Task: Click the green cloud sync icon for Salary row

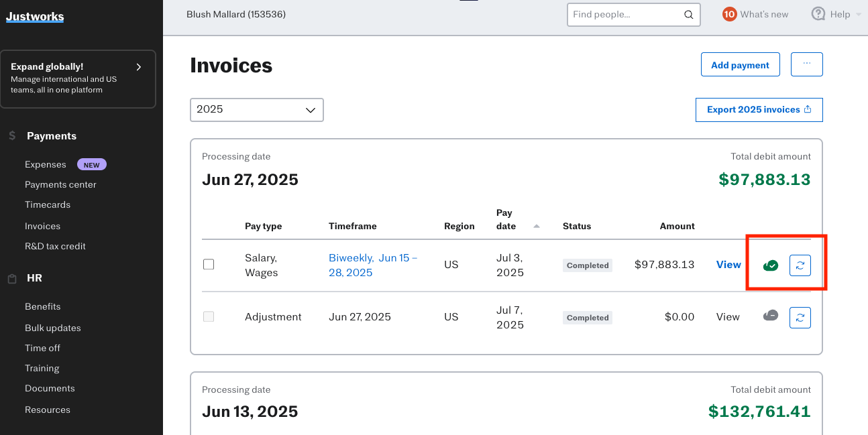Action: pos(771,265)
